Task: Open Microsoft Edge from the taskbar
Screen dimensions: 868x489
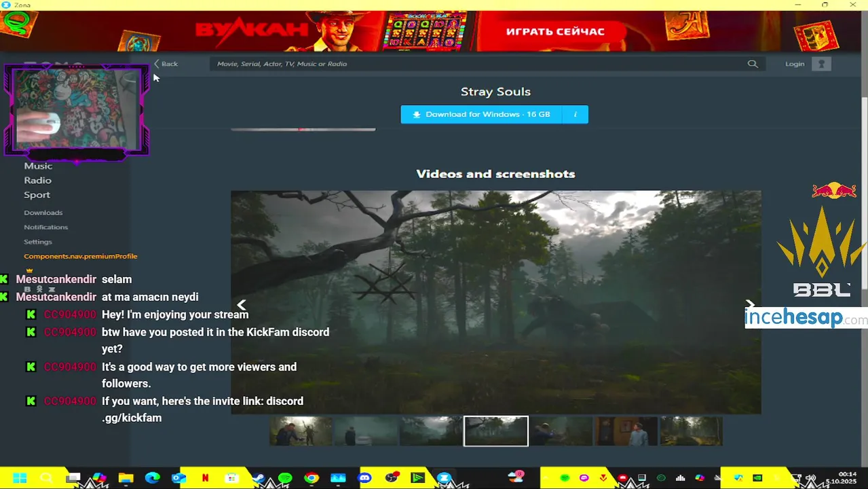Action: point(152,477)
